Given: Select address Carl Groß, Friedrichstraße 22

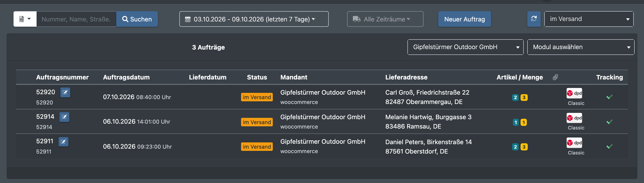Looking at the screenshot, I should point(427,92).
